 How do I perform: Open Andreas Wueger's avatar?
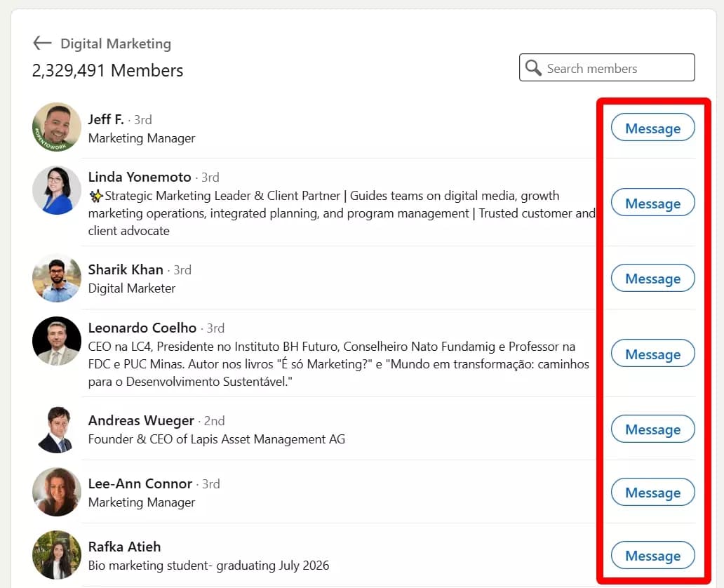(x=57, y=429)
